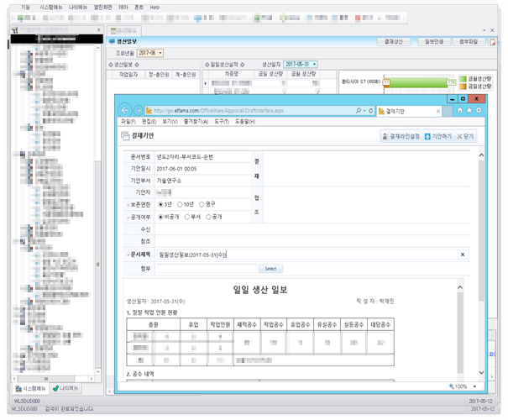Click the 첨부 file path field
The image size is (508, 420).
[207, 269]
